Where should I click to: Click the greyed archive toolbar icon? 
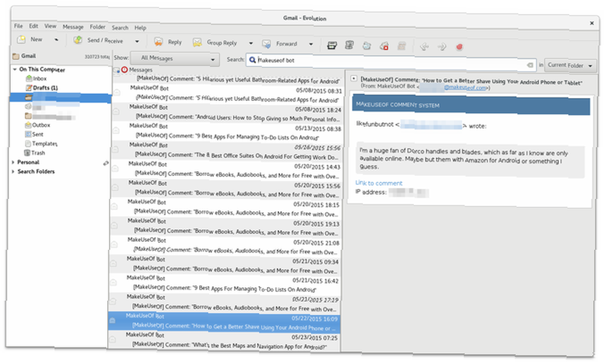pyautogui.click(x=402, y=47)
